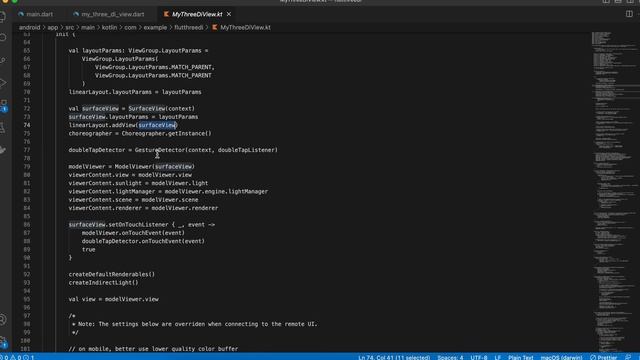This screenshot has width=640, height=360.
Task: Open the Accounts menu in activity bar
Action: 3,319
